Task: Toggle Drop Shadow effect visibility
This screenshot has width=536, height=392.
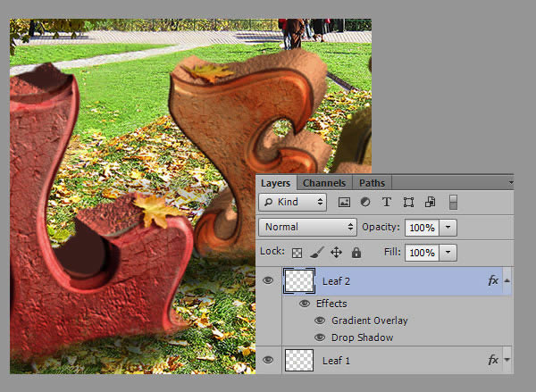Action: tap(320, 338)
